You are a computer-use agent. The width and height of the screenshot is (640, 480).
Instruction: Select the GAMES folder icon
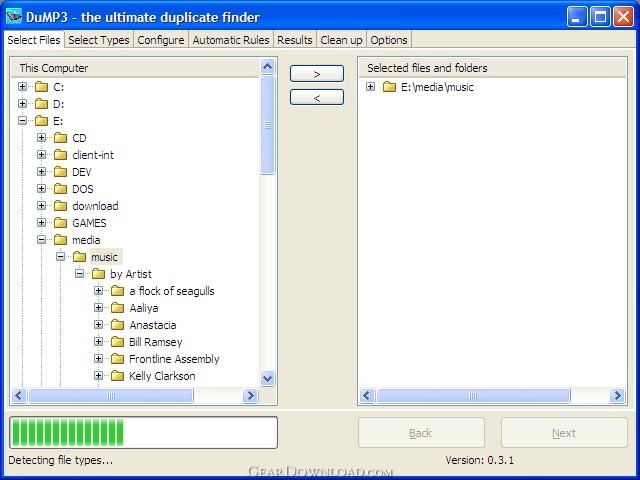[x=60, y=222]
